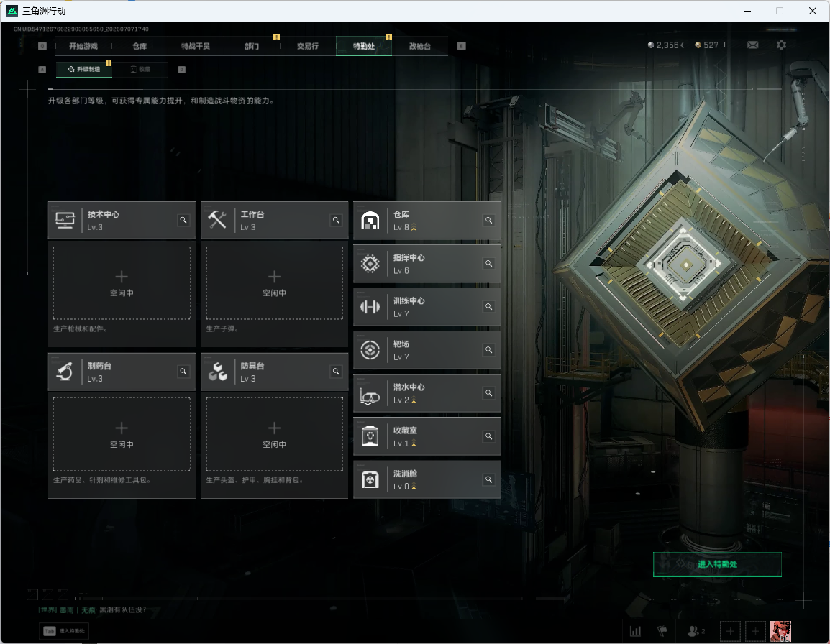Click the E key hint right of tabs
The image size is (830, 644).
[461, 46]
